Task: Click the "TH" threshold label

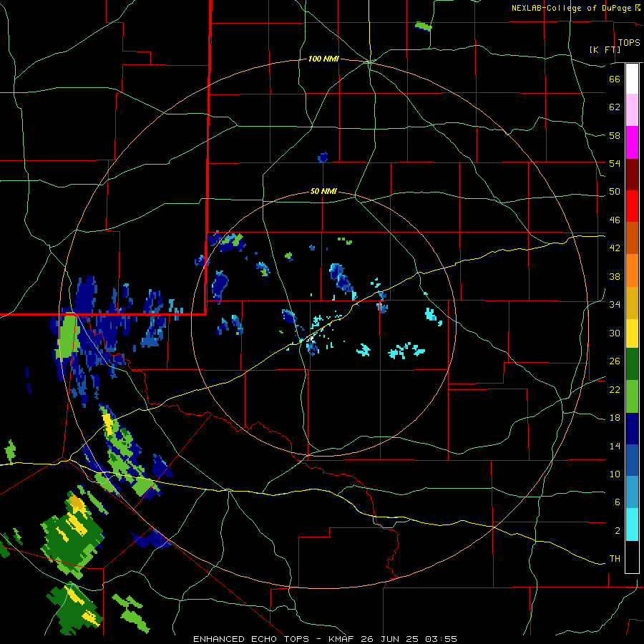Action: 615,559
